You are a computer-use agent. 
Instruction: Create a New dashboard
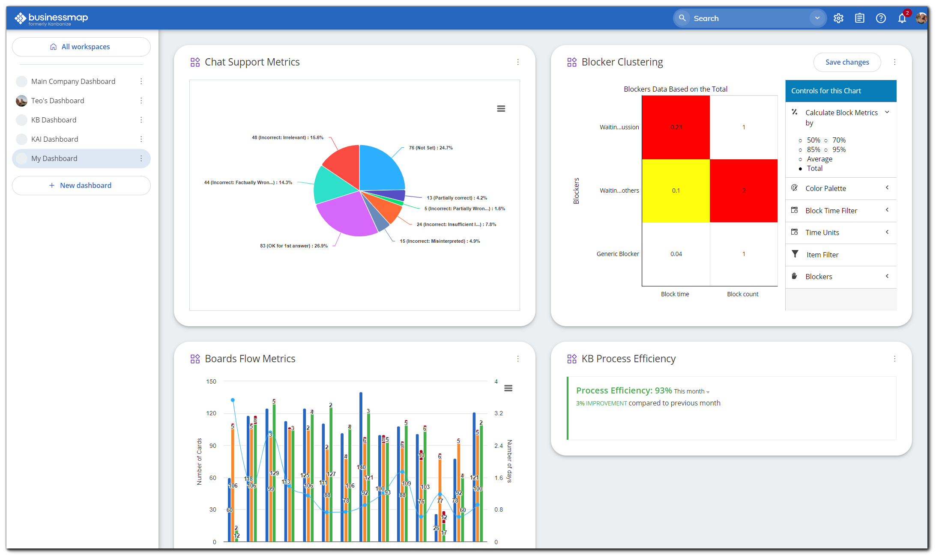point(81,185)
